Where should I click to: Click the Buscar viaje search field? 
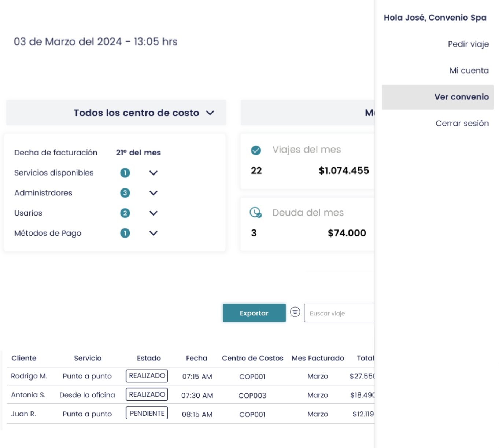(339, 313)
